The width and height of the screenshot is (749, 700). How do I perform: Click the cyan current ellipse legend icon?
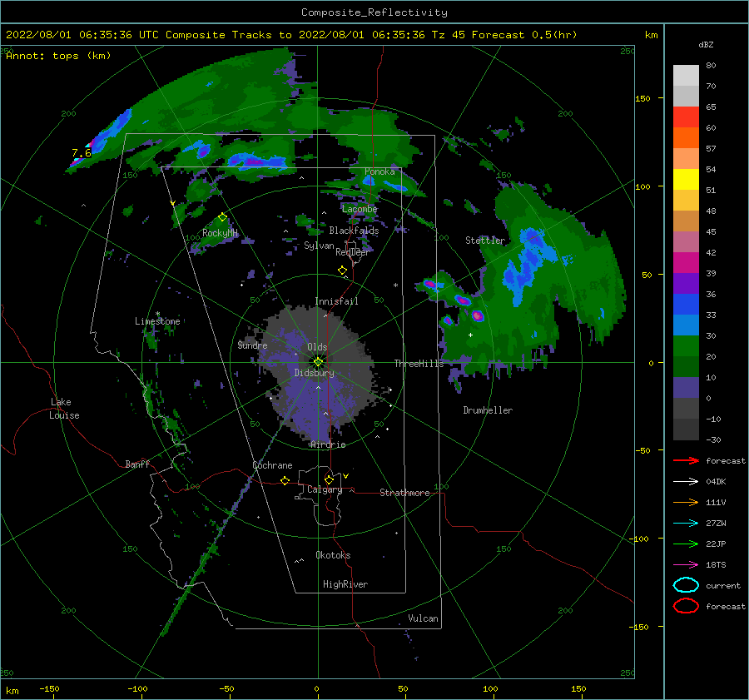686,585
